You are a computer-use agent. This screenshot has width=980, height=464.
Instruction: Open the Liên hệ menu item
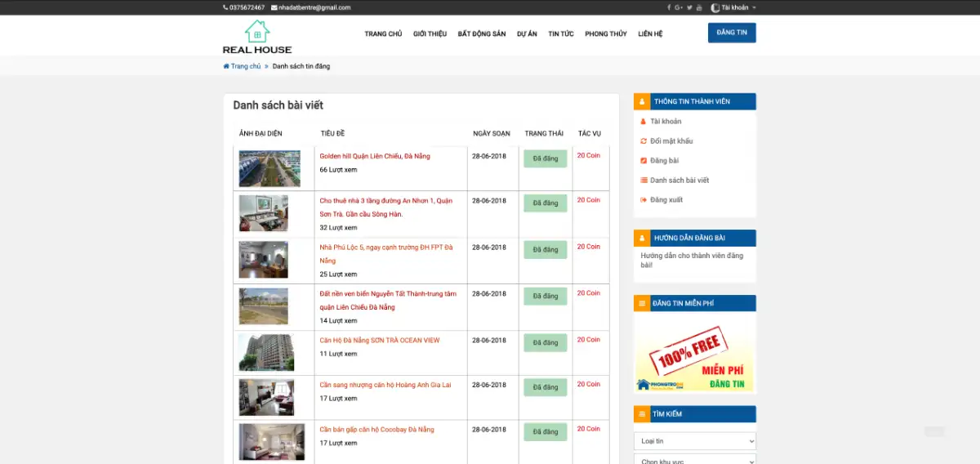tap(650, 33)
